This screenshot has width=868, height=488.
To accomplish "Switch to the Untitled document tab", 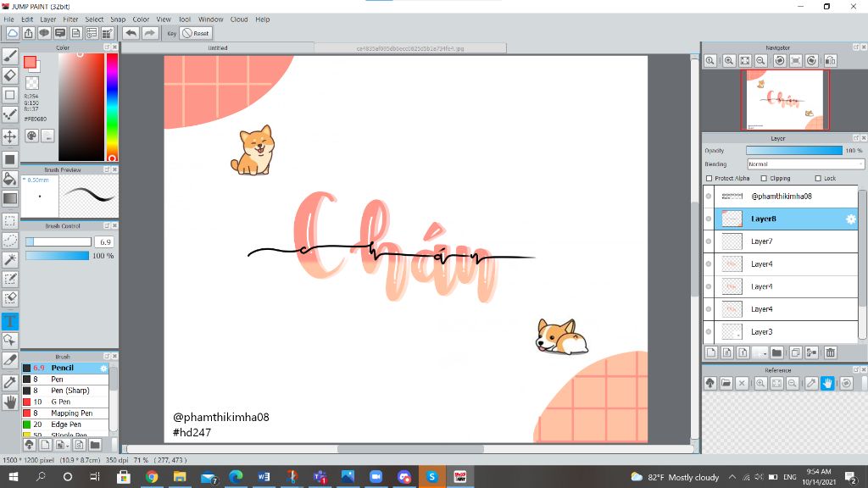I will pos(218,48).
